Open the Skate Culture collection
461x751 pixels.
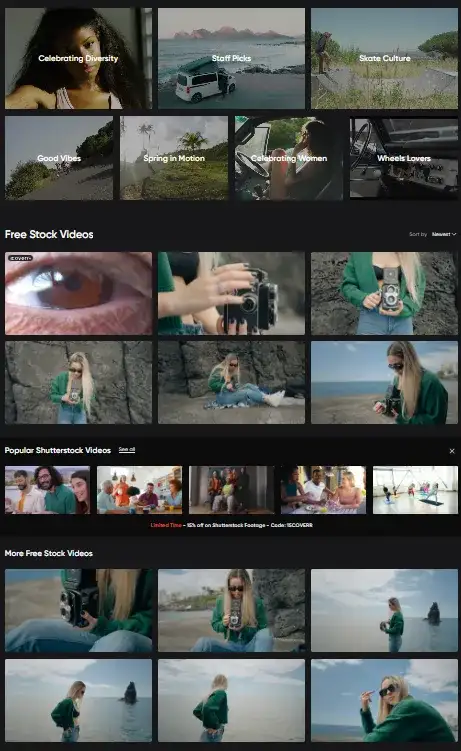384,58
